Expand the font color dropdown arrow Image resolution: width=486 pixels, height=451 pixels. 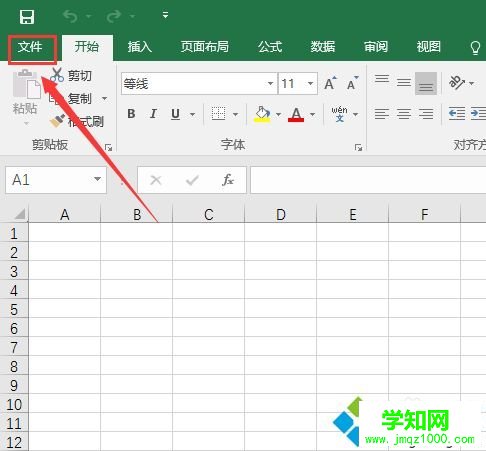click(312, 114)
